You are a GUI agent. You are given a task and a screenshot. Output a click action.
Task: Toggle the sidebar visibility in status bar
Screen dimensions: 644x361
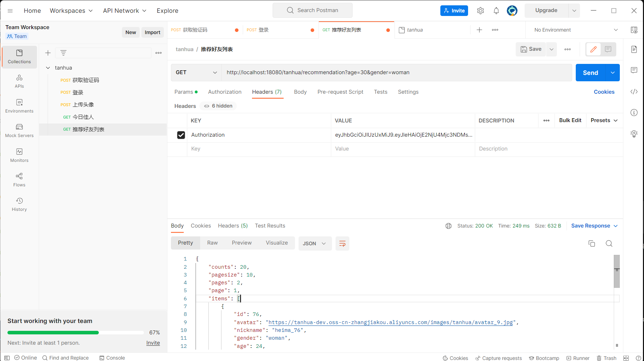7,358
